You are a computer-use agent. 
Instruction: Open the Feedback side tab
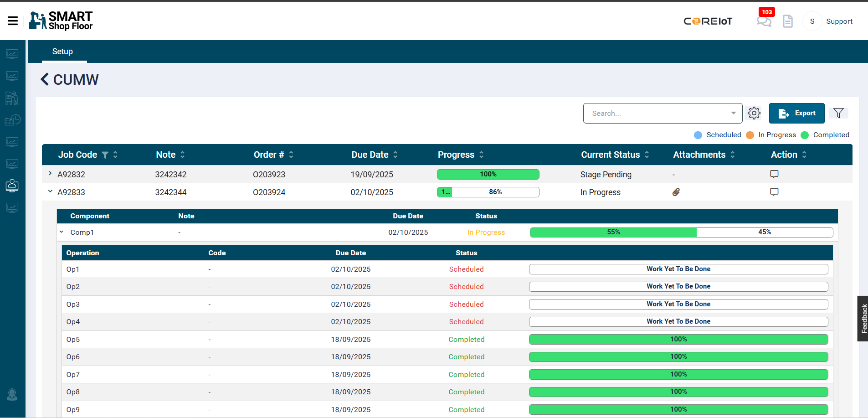tap(863, 318)
